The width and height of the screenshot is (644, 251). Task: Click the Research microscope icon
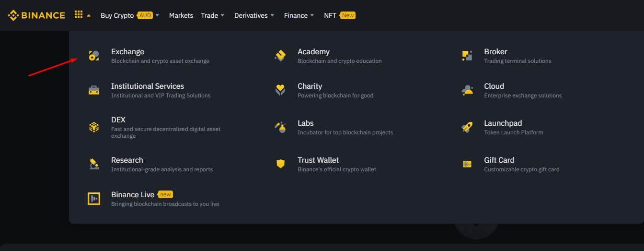[x=94, y=164]
